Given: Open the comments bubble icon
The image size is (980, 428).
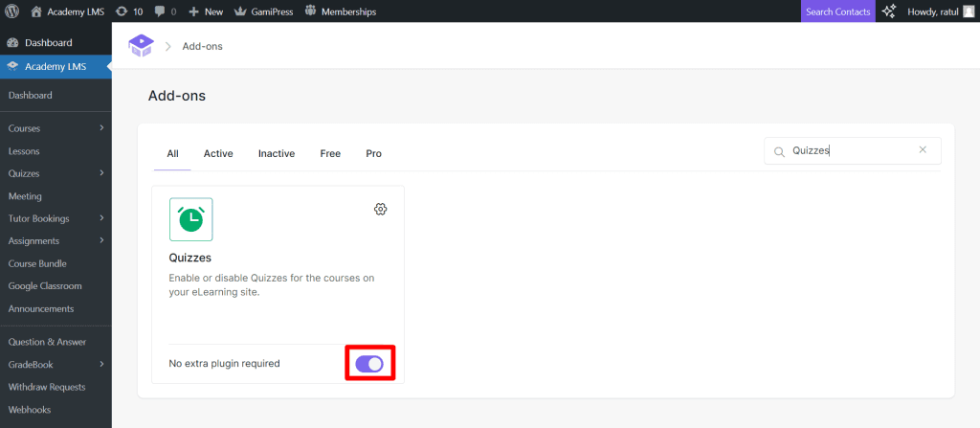Looking at the screenshot, I should point(159,11).
